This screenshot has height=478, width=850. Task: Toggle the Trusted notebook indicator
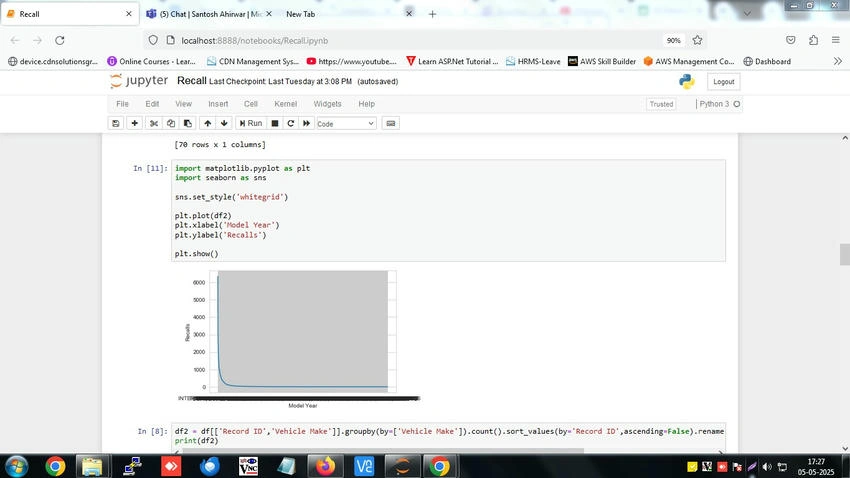pyautogui.click(x=661, y=104)
